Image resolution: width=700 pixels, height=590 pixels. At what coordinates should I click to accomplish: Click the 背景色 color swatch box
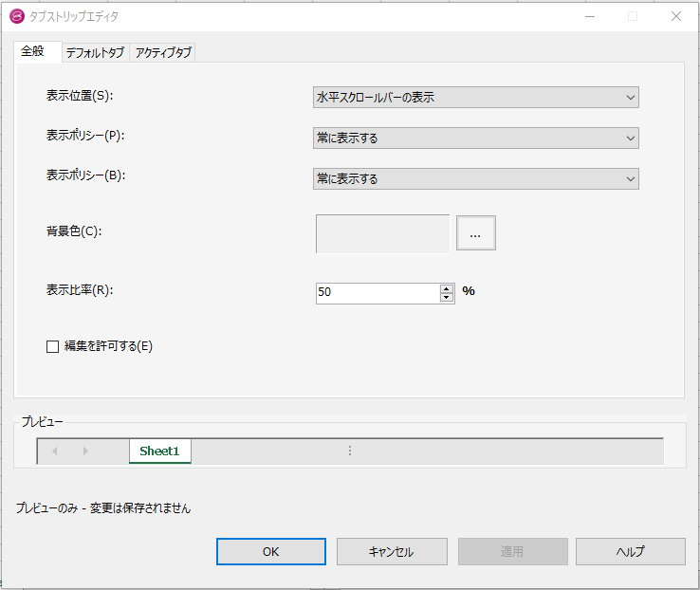point(382,233)
